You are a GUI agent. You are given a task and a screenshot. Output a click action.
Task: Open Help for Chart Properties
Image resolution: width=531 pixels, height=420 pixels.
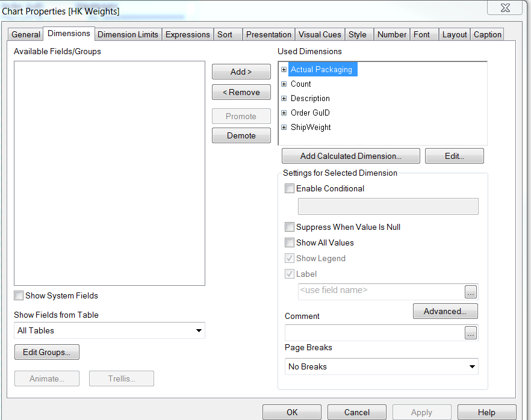pyautogui.click(x=487, y=412)
